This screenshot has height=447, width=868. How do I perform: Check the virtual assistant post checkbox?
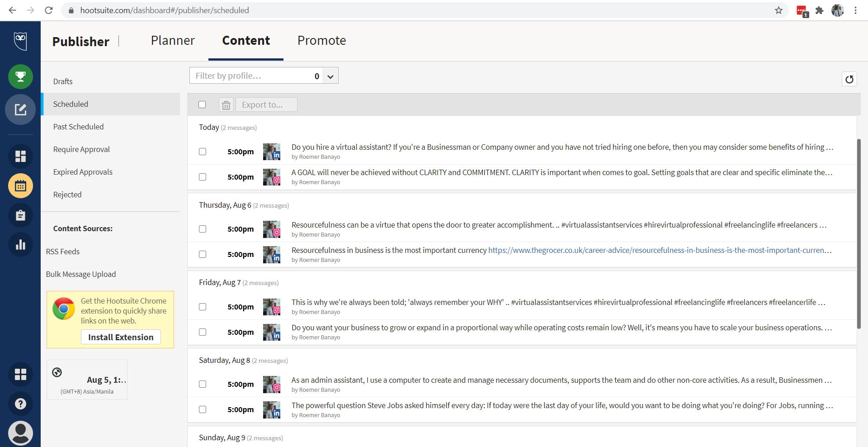(x=203, y=152)
